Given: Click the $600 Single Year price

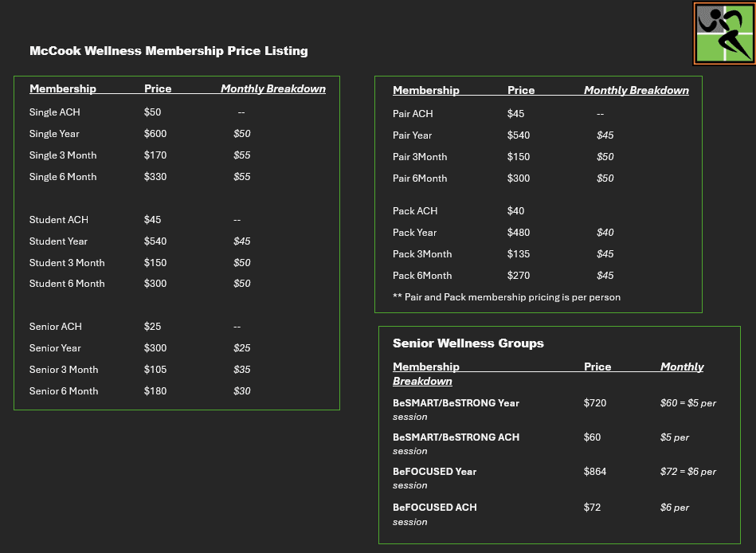Looking at the screenshot, I should (x=155, y=134).
